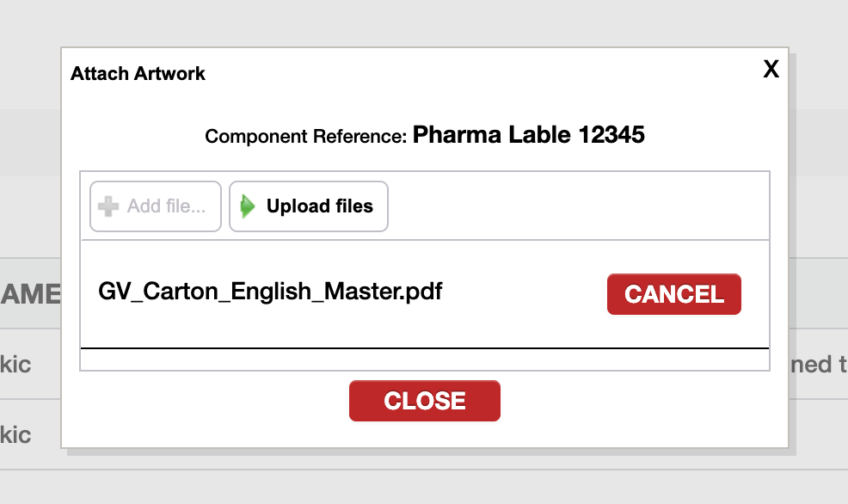Click the partially hidden NAME column header
Image resolution: width=848 pixels, height=504 pixels.
point(30,294)
